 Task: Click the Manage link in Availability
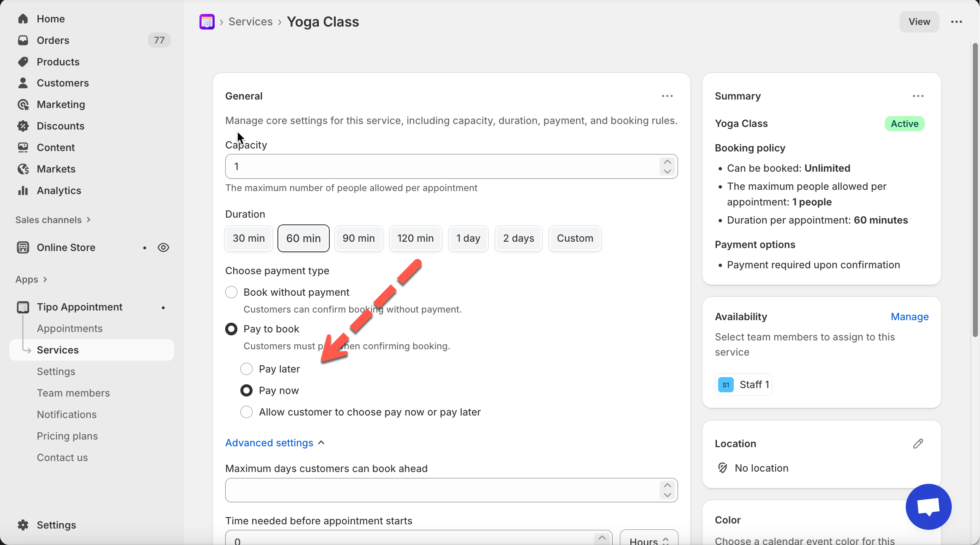click(x=910, y=317)
